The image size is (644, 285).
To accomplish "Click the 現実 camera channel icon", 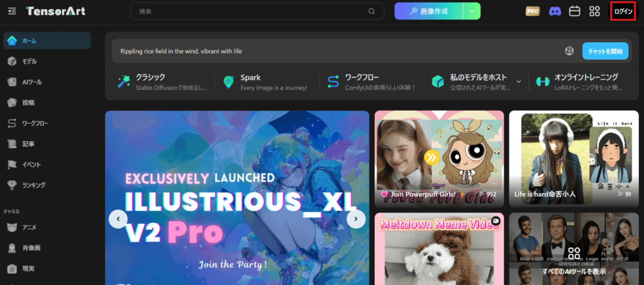I will pyautogui.click(x=13, y=269).
